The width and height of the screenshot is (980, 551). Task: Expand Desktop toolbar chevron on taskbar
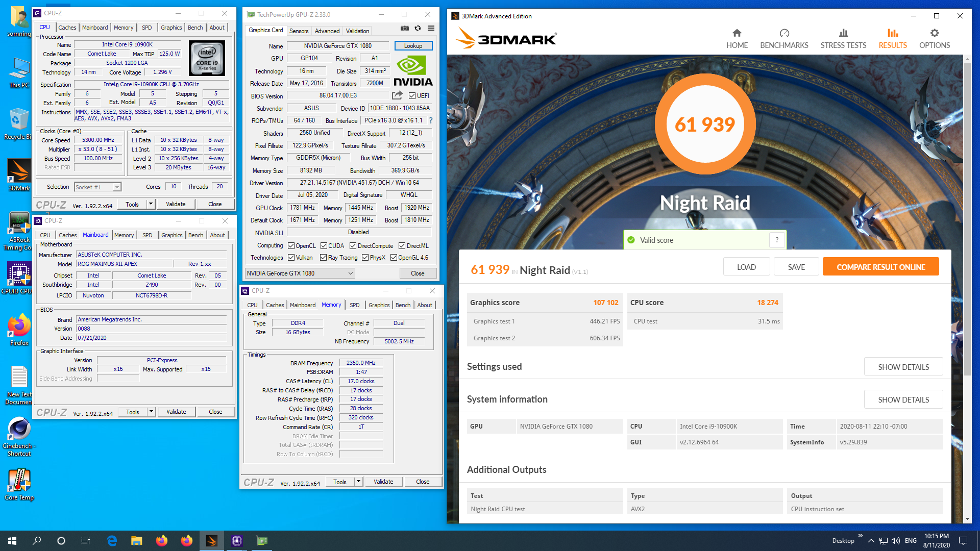pyautogui.click(x=860, y=536)
